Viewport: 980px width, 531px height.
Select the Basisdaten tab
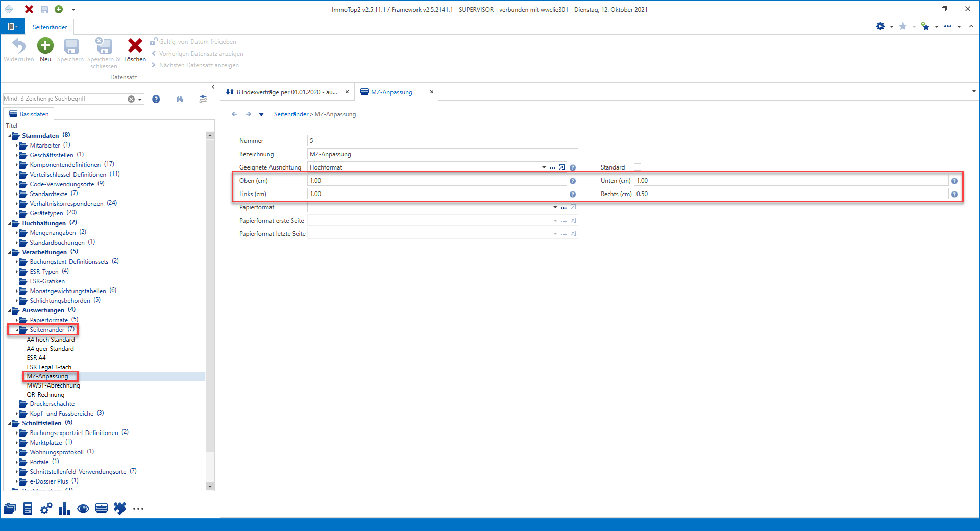pos(29,114)
